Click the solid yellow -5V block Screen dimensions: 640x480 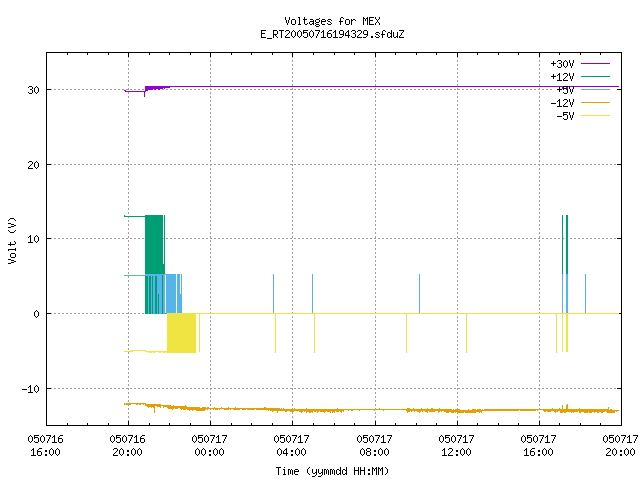[182, 333]
